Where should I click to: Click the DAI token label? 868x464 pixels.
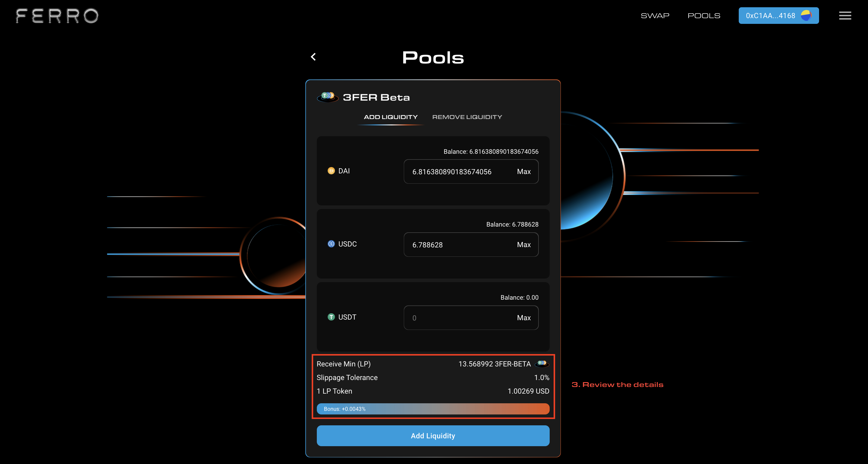(x=344, y=171)
